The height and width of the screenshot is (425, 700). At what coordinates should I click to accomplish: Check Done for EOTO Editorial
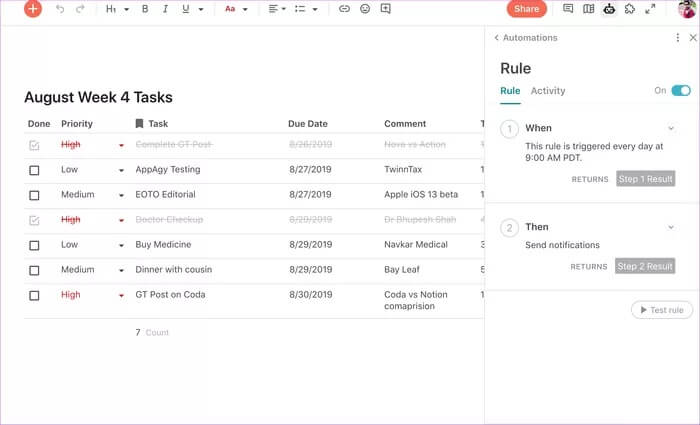pyautogui.click(x=34, y=195)
